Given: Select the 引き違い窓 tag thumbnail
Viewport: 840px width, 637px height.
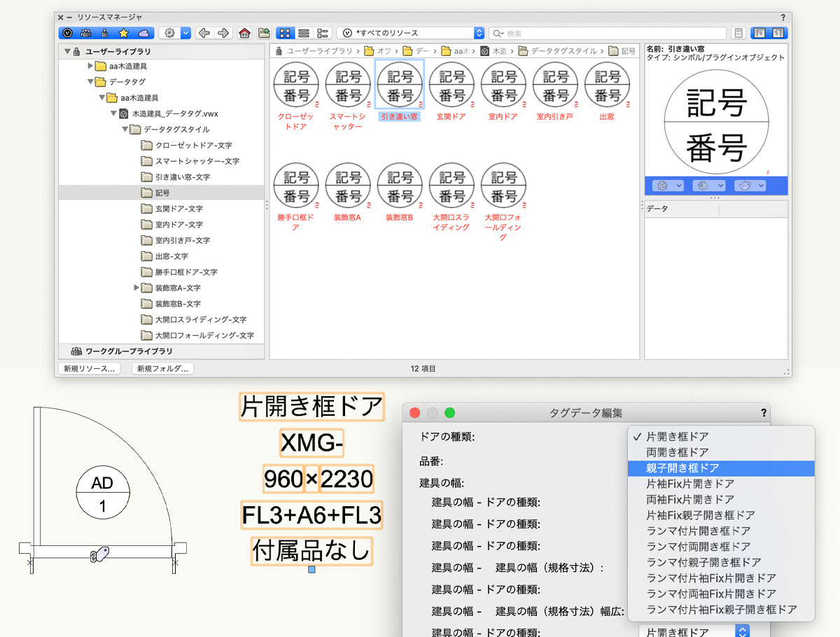Looking at the screenshot, I should (400, 85).
